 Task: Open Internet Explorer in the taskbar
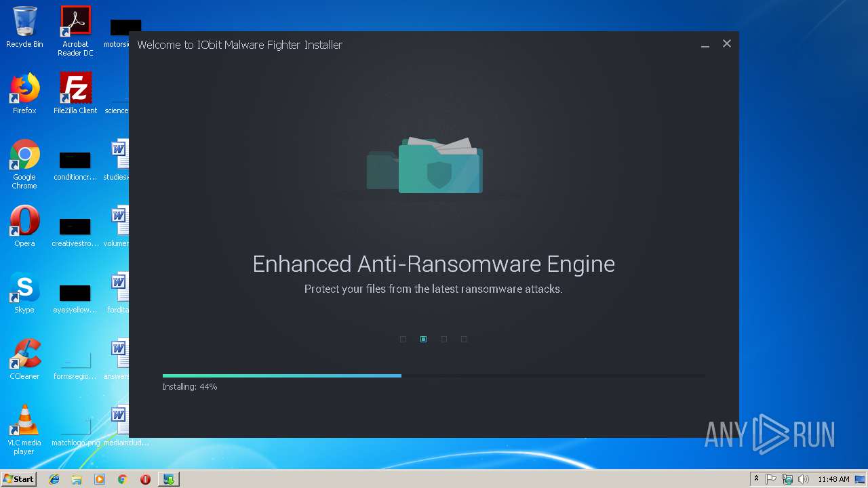pos(54,479)
